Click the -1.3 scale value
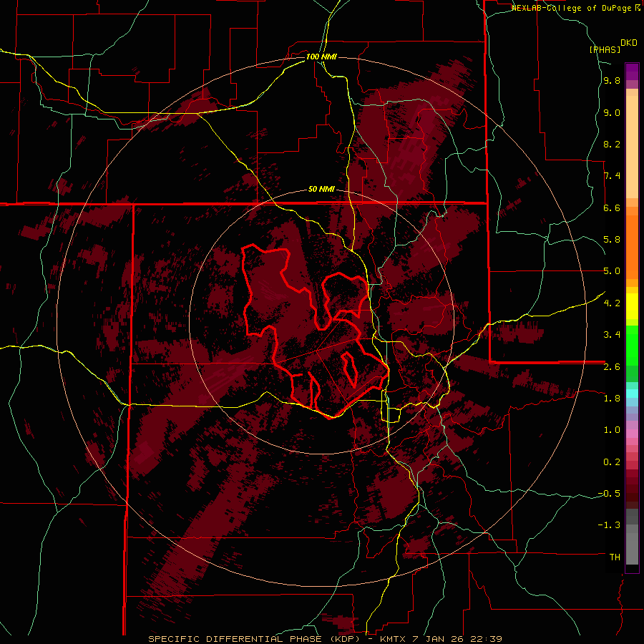This screenshot has height=644, width=644. (x=609, y=525)
